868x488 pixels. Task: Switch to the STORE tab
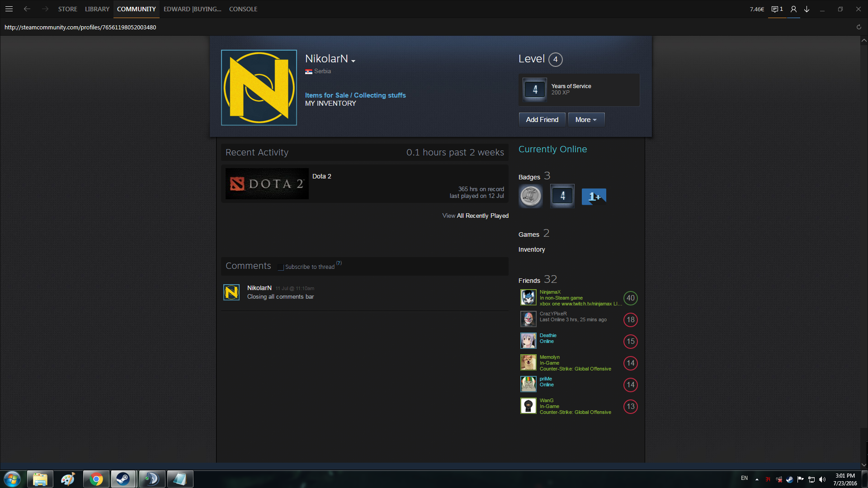click(x=67, y=9)
